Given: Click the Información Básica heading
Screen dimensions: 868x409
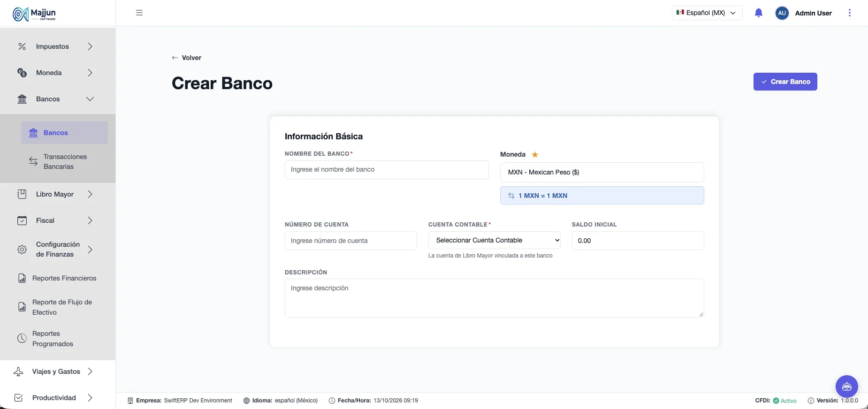Looking at the screenshot, I should 324,136.
